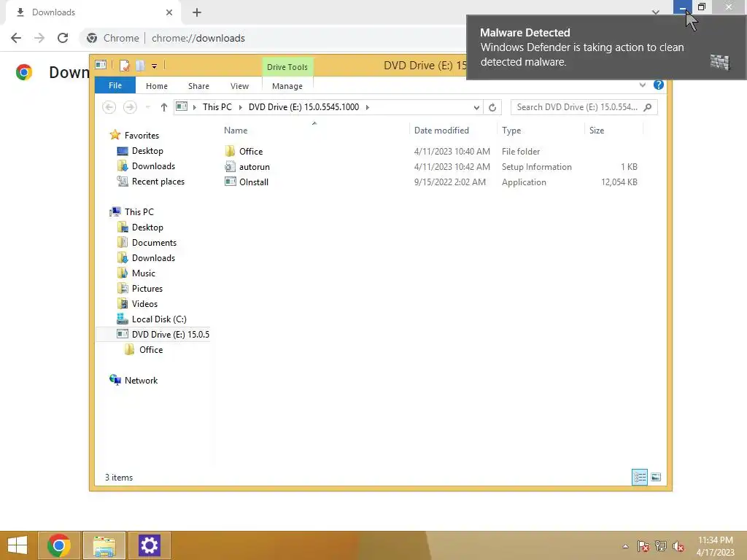Open Explorer Help question mark

point(659,85)
